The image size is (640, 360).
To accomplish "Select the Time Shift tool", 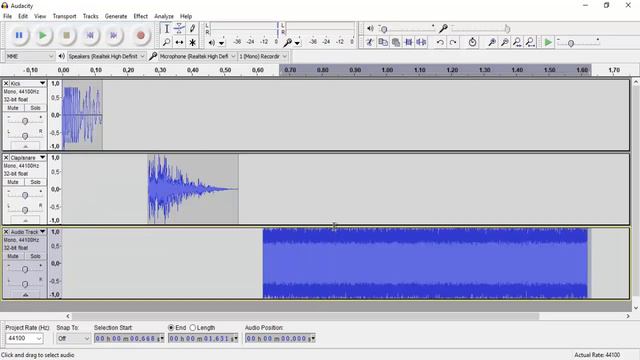I will point(179,42).
